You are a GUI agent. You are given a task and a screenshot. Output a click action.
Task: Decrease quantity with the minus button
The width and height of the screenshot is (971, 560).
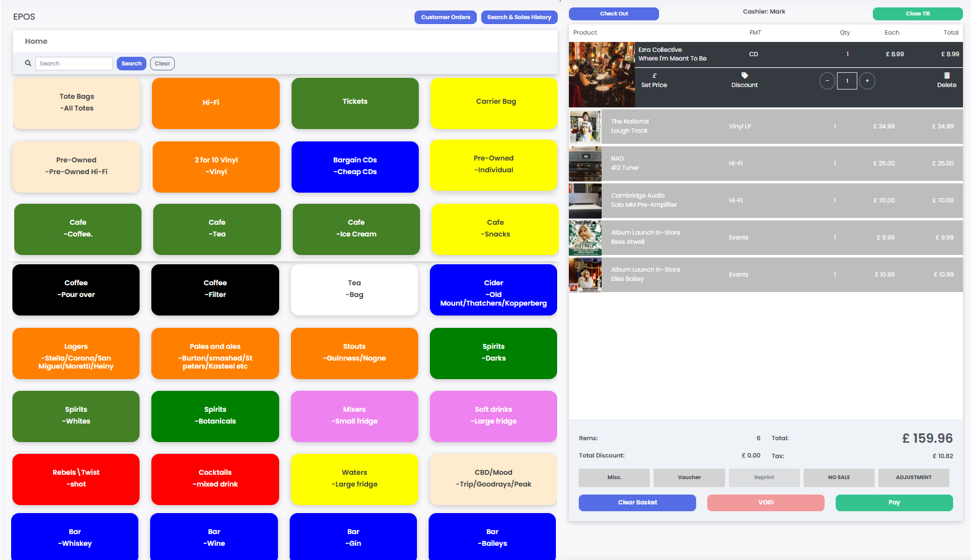pos(827,81)
